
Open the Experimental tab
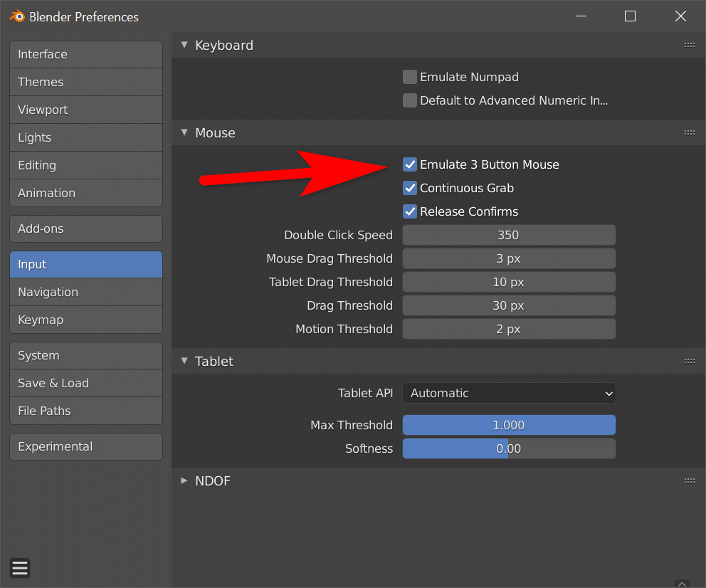click(86, 446)
